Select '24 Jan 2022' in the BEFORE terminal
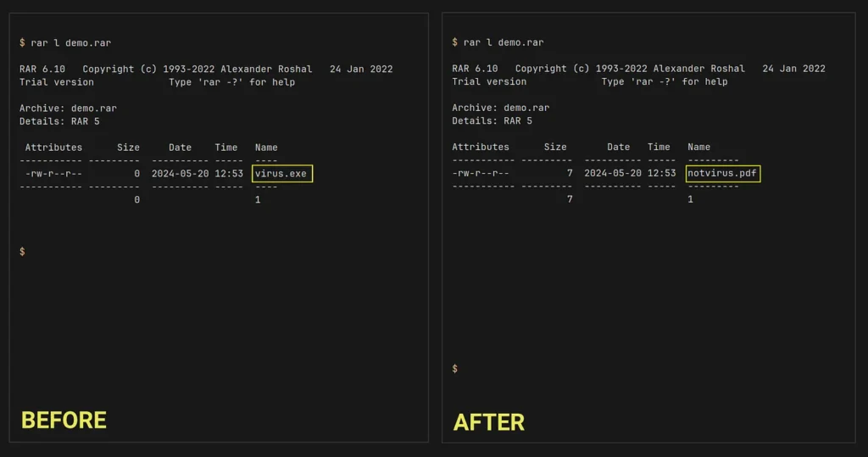This screenshot has height=457, width=868. (361, 70)
